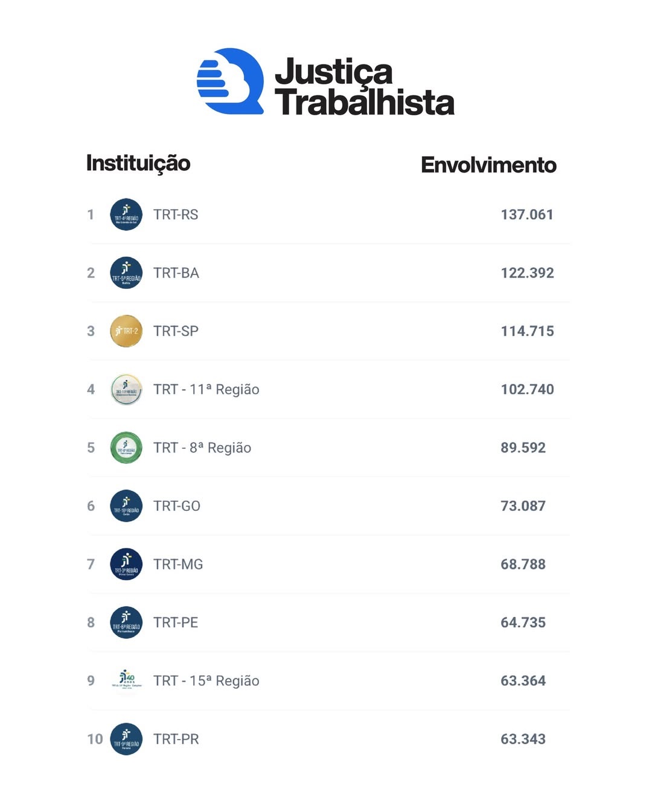Click the TRT-MG round avatar icon
This screenshot has height=812, width=652.
coord(126,564)
